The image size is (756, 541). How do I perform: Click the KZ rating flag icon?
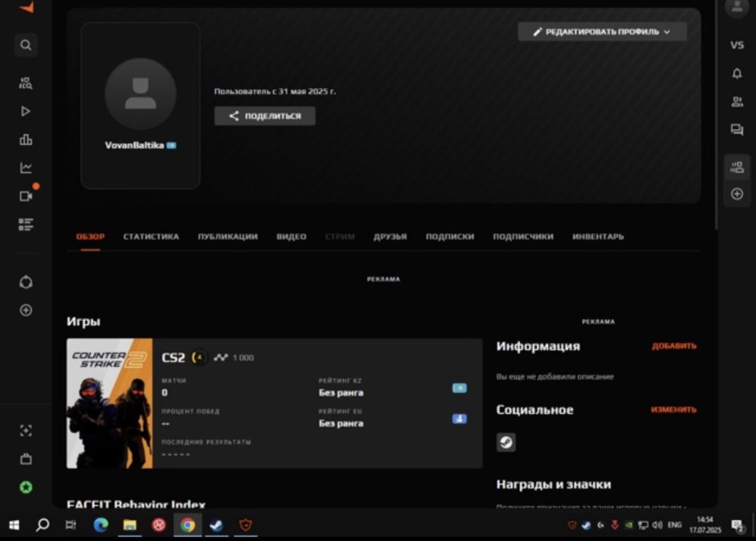[459, 388]
